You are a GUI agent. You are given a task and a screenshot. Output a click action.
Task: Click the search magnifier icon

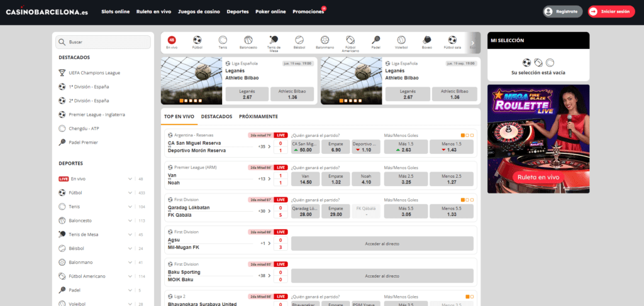coord(62,42)
